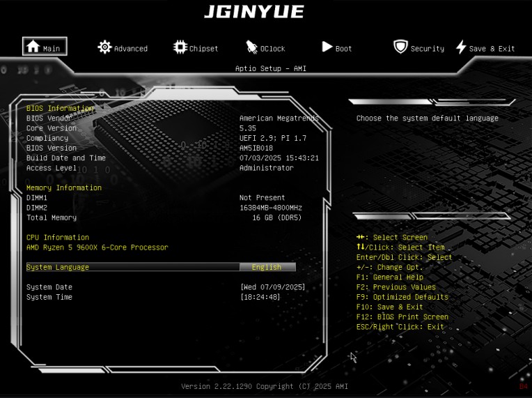Click the Aptio Setup - AMI title

coord(271,68)
